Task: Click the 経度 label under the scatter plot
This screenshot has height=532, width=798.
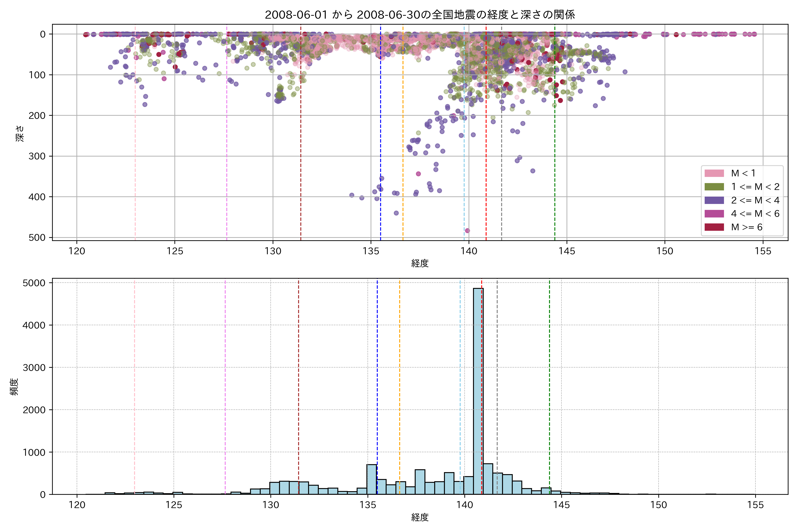Action: click(420, 263)
